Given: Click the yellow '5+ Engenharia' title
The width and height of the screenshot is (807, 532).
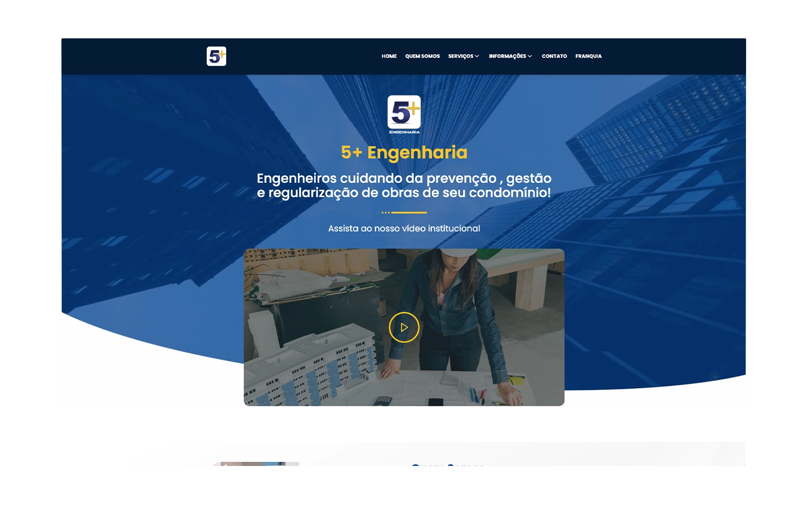Looking at the screenshot, I should point(404,153).
